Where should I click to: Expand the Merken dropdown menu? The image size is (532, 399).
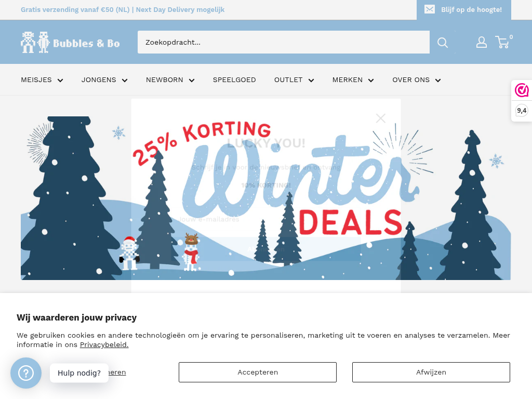[x=353, y=80]
